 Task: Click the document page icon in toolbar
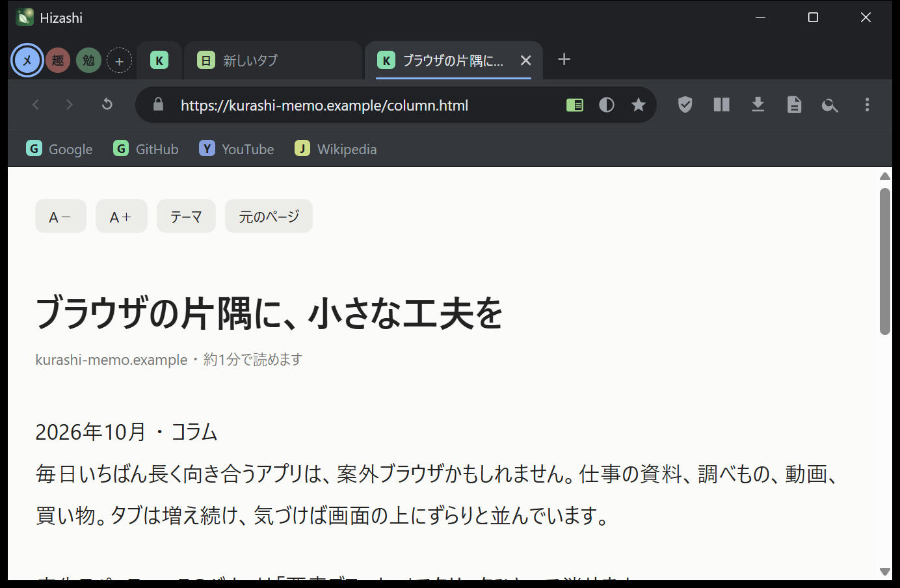[795, 105]
